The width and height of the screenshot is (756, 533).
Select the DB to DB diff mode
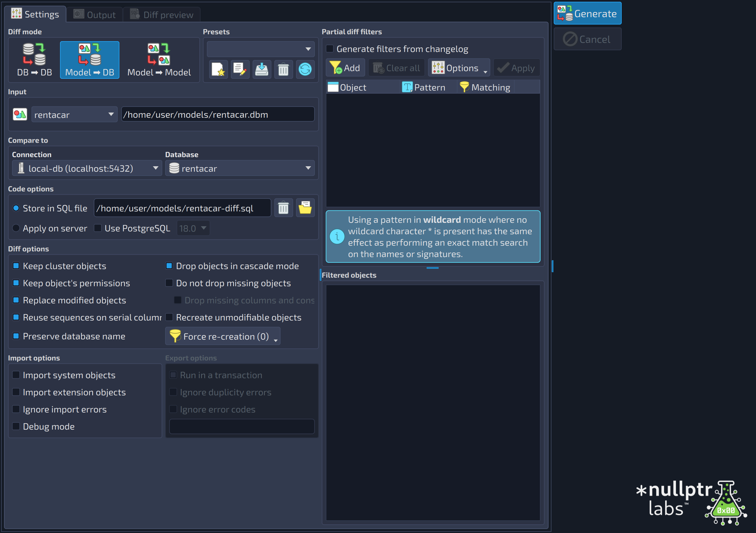(x=35, y=60)
